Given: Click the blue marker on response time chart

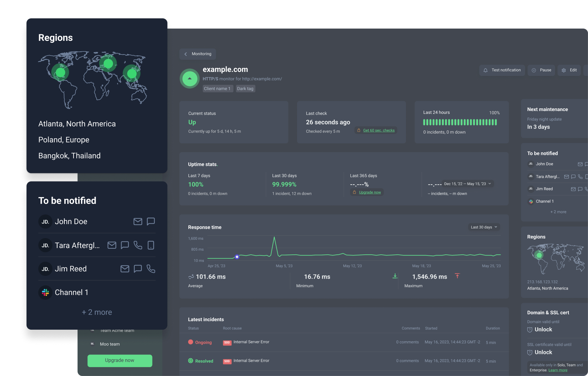Looking at the screenshot, I should coord(237,257).
